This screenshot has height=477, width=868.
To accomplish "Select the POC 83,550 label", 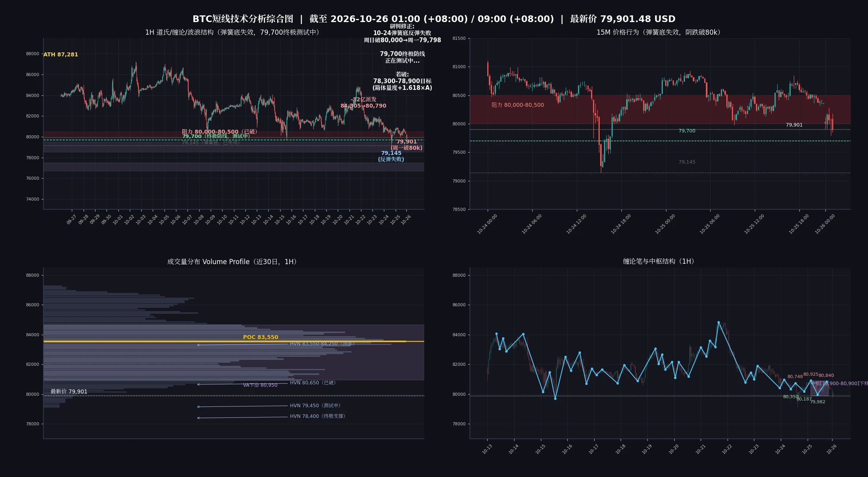I will (260, 337).
